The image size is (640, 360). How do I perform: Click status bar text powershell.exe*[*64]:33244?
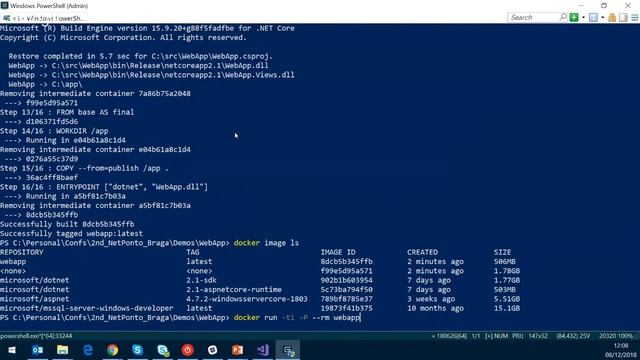(36, 336)
